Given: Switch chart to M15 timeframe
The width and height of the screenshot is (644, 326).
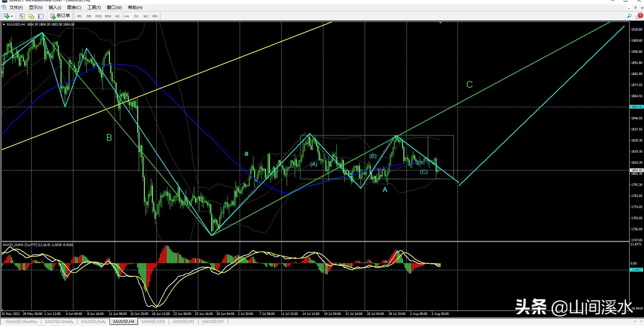Looking at the screenshot, I should (x=98, y=16).
